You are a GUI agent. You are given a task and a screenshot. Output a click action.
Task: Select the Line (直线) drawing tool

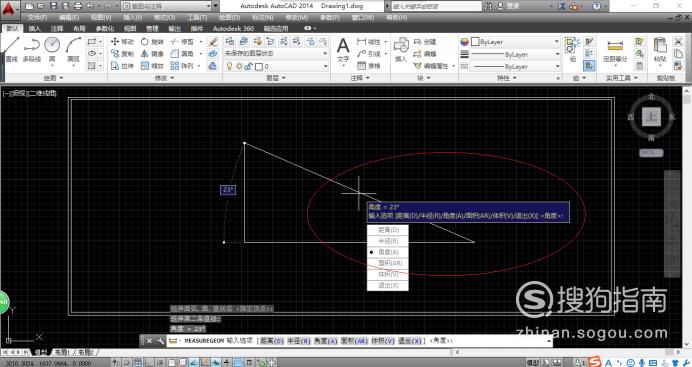tap(11, 49)
